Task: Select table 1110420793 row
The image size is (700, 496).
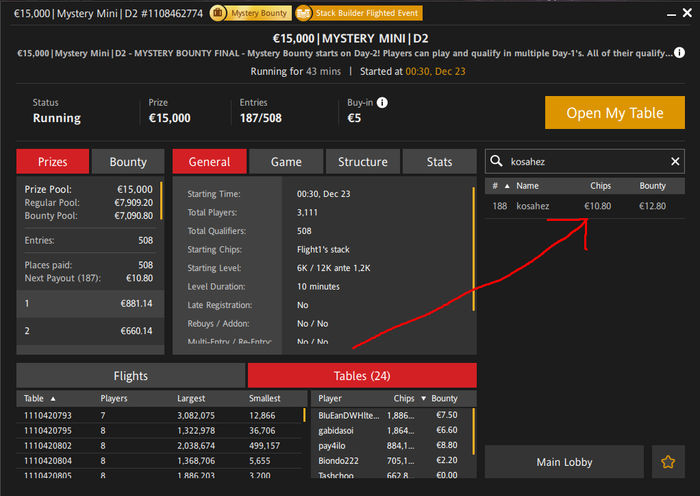Action: 159,415
